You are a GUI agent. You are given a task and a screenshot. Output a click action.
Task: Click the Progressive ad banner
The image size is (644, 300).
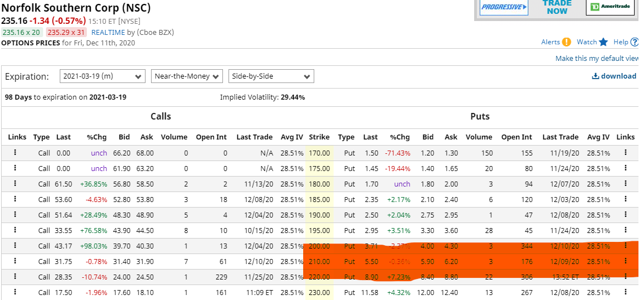click(503, 7)
